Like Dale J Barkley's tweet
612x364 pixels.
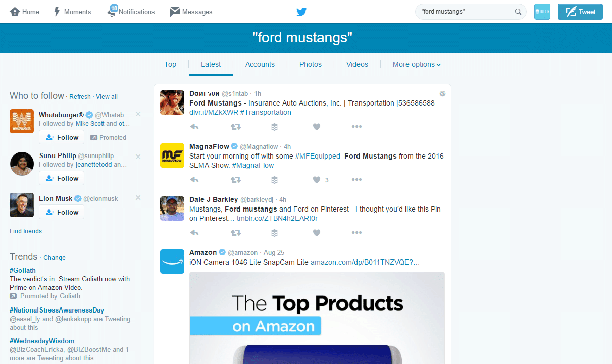(x=317, y=233)
